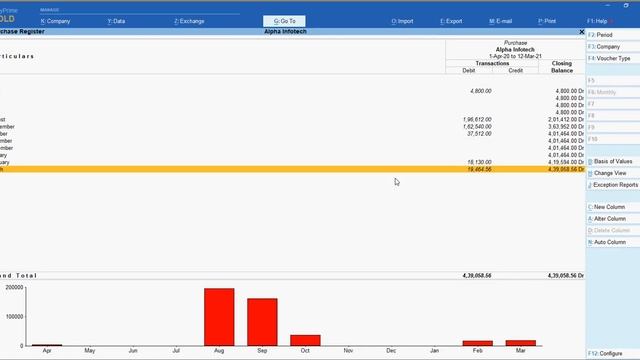The image size is (640, 360).
Task: Open the Print menu
Action: [547, 21]
